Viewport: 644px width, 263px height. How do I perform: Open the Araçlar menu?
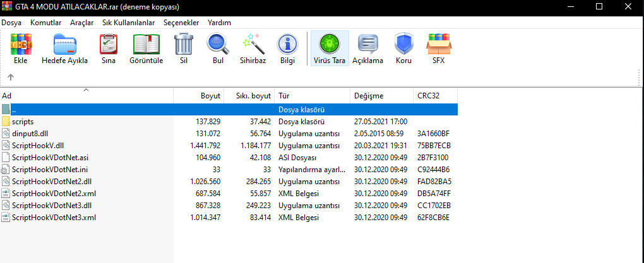click(x=81, y=23)
